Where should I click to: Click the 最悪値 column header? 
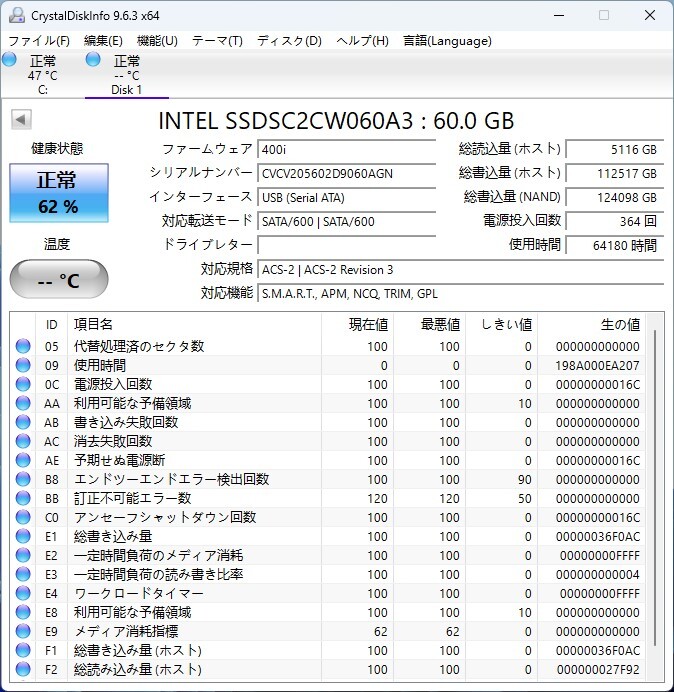pos(429,325)
